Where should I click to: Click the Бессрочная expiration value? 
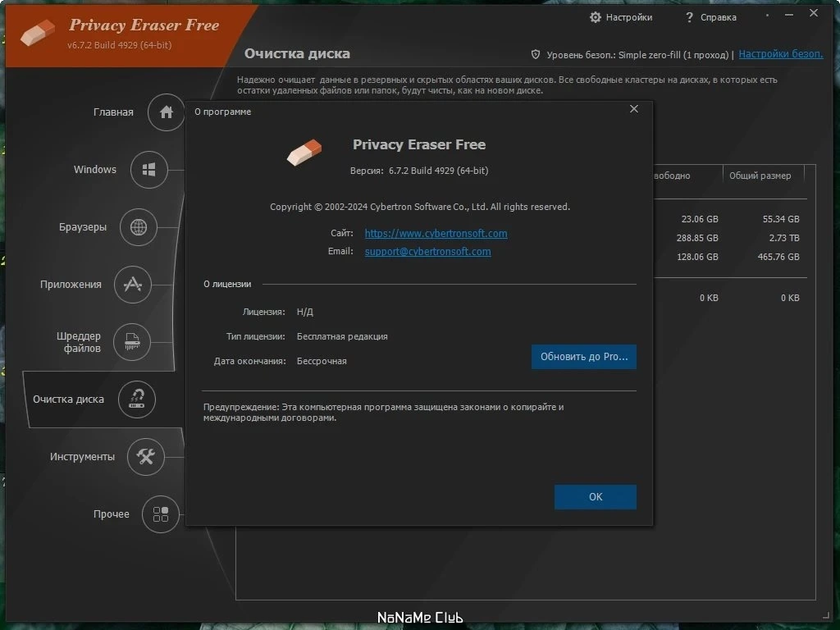pyautogui.click(x=322, y=361)
